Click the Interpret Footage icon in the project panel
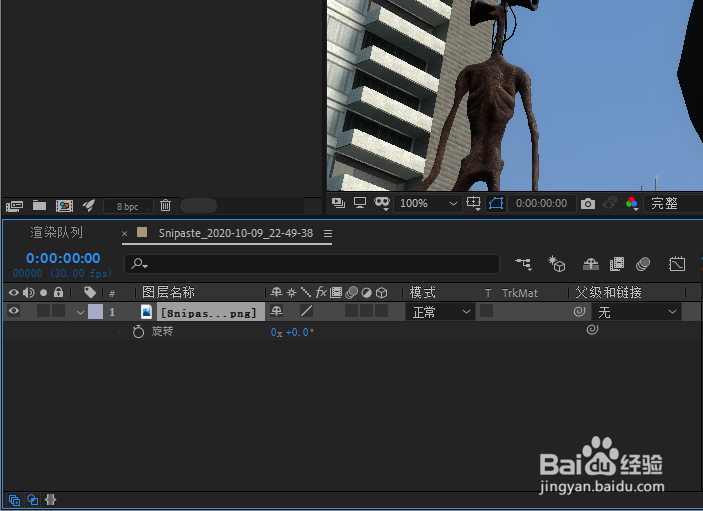The image size is (703, 511). [x=15, y=206]
